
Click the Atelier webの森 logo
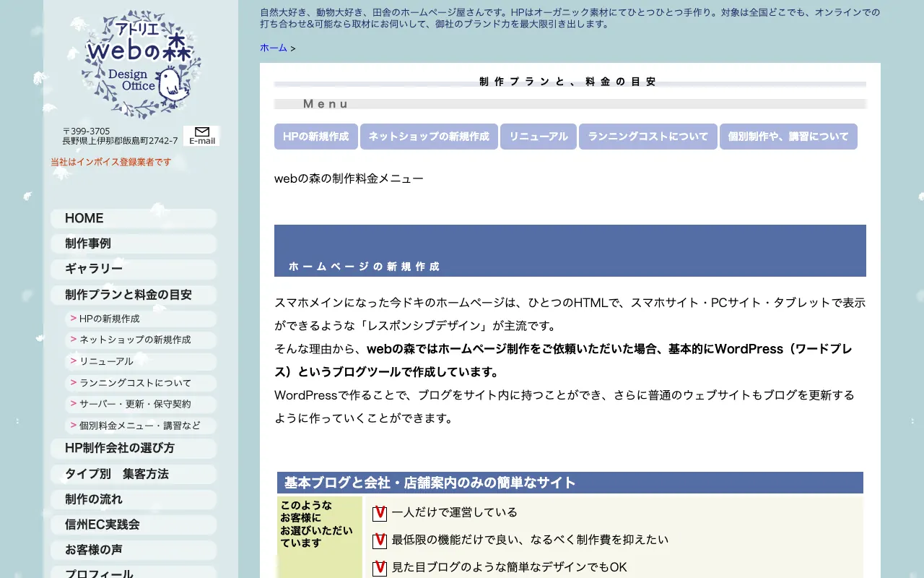(x=140, y=64)
